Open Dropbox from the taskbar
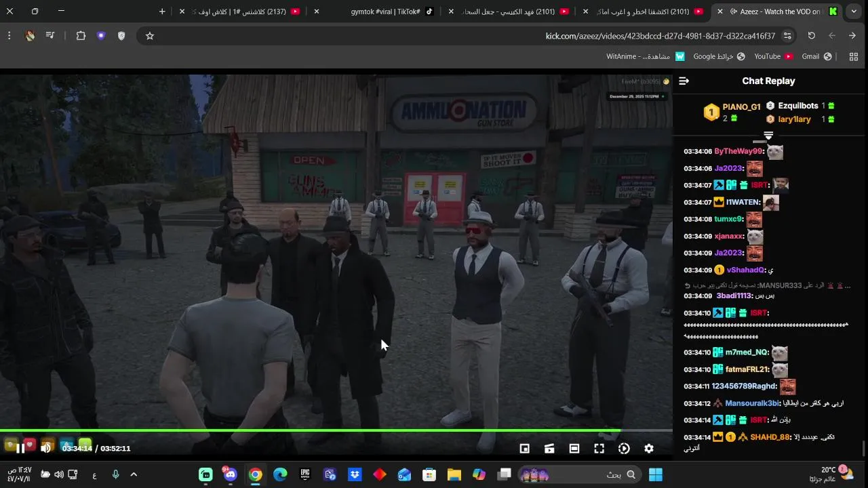Image resolution: width=868 pixels, height=488 pixels. pos(355,474)
